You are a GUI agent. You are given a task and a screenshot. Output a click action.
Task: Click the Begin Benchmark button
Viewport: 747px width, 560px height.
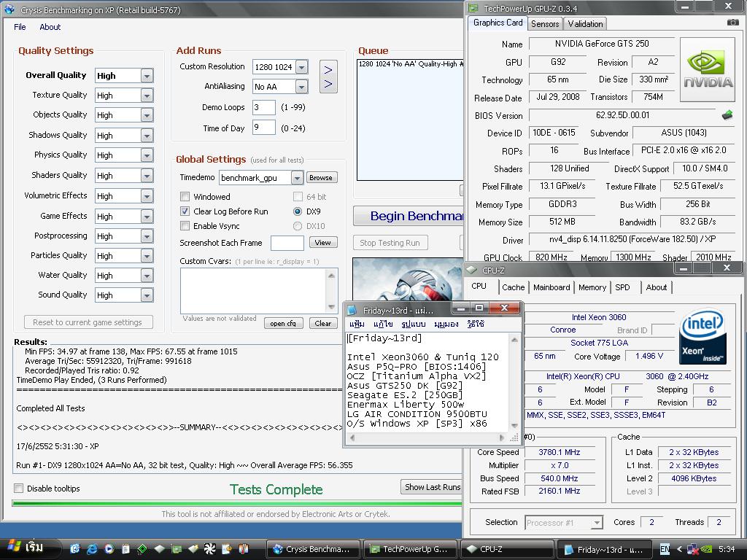click(x=409, y=216)
